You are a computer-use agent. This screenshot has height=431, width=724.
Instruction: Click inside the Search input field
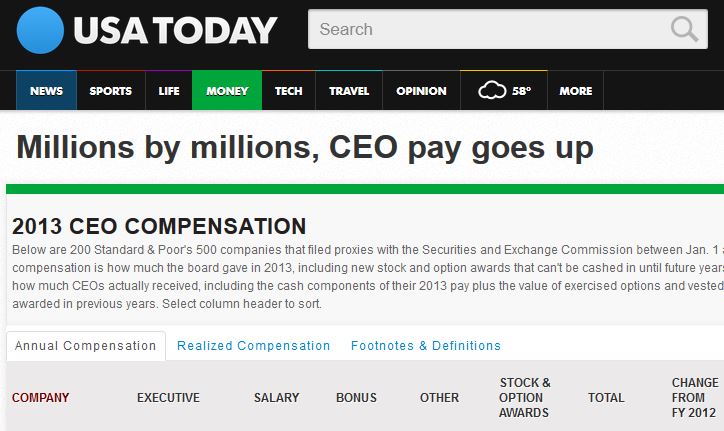pos(490,29)
